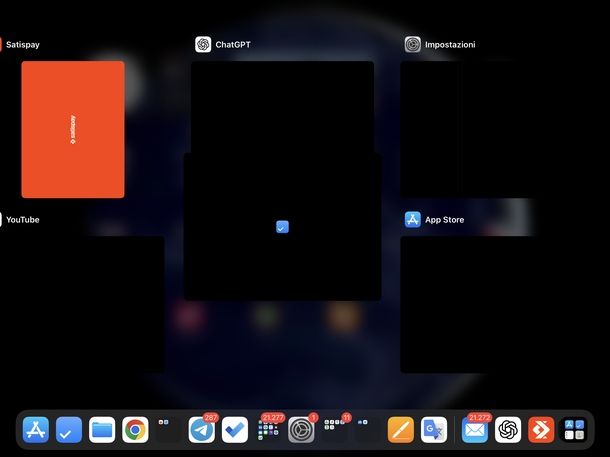Screen dimensions: 610x457
Task: Tap the ChatGPT label text
Action: coord(233,45)
